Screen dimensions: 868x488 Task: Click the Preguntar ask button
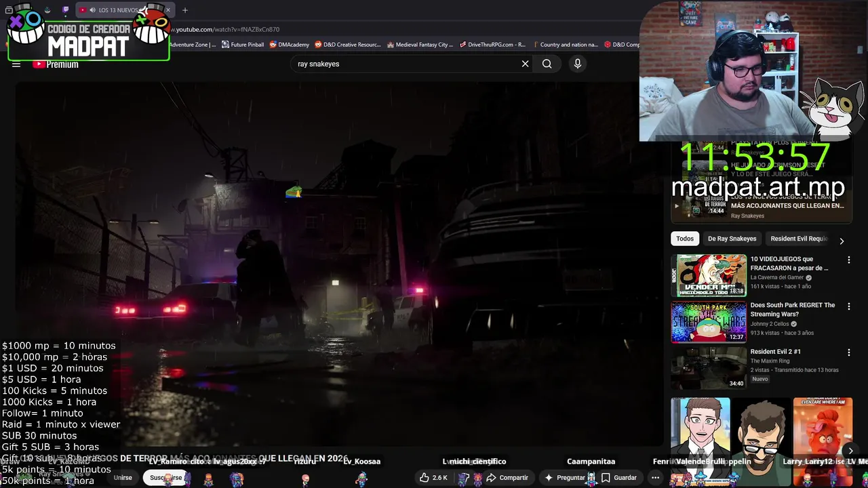(x=564, y=478)
